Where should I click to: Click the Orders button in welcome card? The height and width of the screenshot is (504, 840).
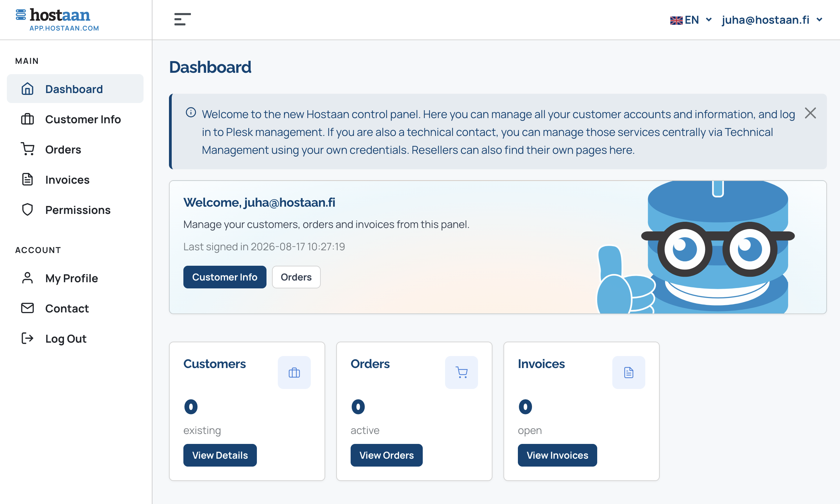[296, 277]
